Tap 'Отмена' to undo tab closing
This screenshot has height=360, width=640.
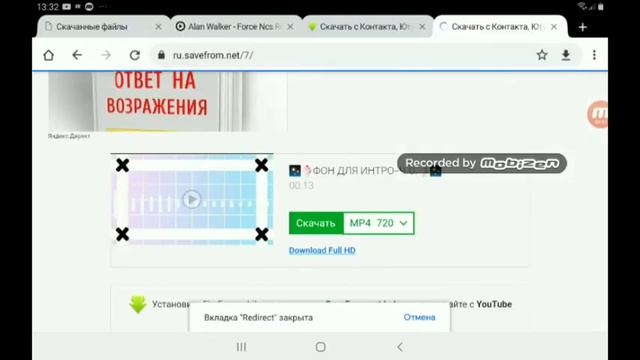click(x=419, y=317)
